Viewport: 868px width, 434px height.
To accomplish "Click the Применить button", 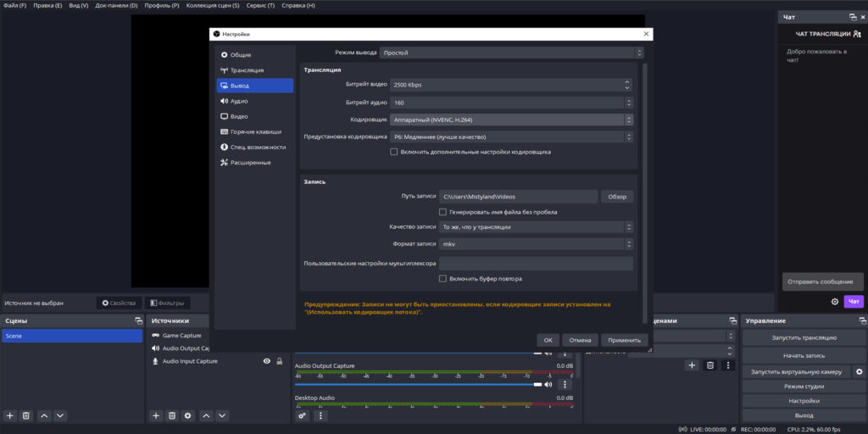I will (625, 341).
